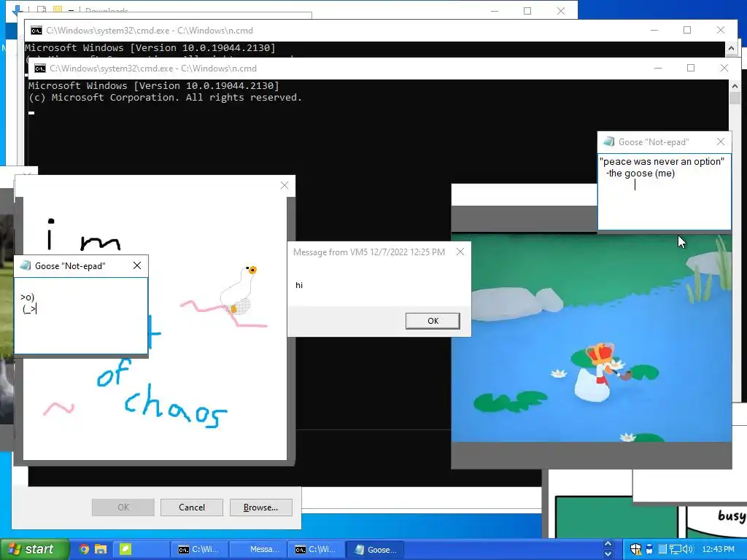Click the greyed-out OK button next to Cancel

(123, 507)
